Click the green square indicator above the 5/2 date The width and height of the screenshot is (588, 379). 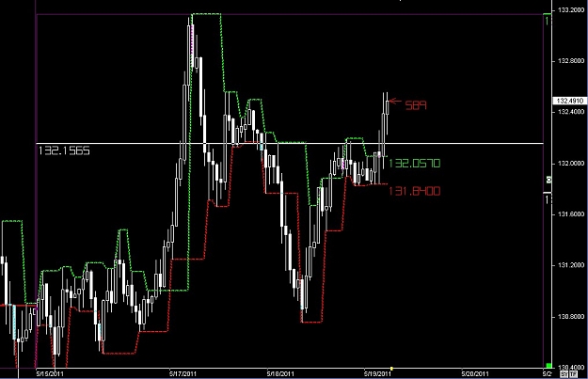[548, 366]
